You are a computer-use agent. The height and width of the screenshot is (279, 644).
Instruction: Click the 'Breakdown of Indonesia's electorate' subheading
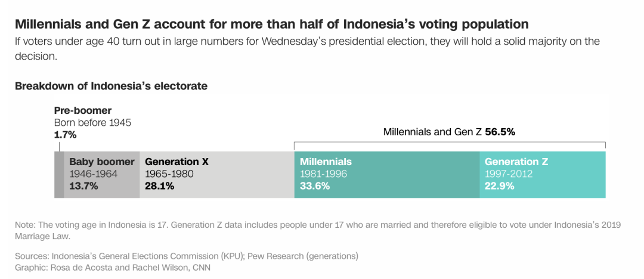point(111,86)
